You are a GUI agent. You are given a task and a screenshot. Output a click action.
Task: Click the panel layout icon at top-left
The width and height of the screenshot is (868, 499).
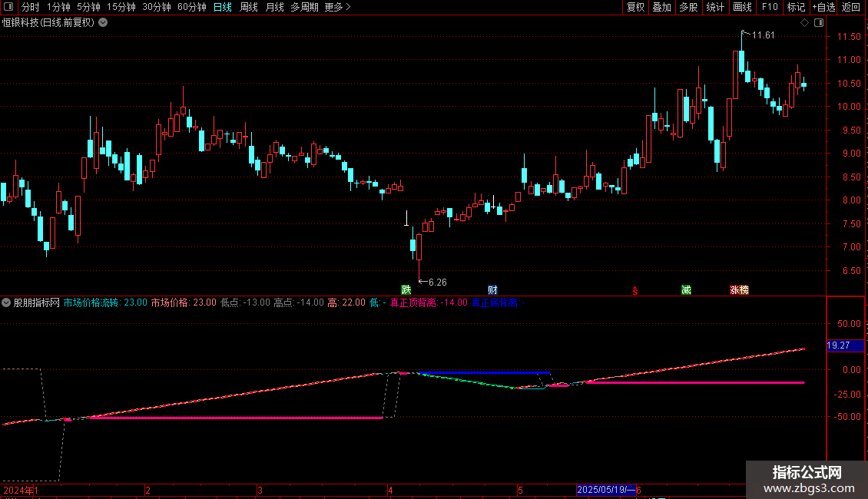[8, 7]
